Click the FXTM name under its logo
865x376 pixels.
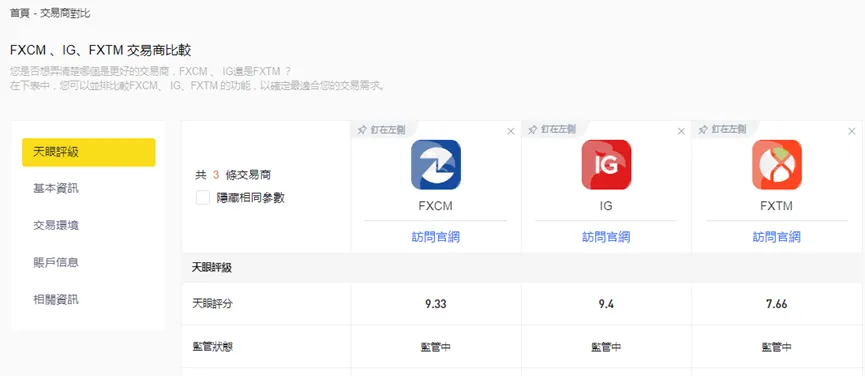777,206
